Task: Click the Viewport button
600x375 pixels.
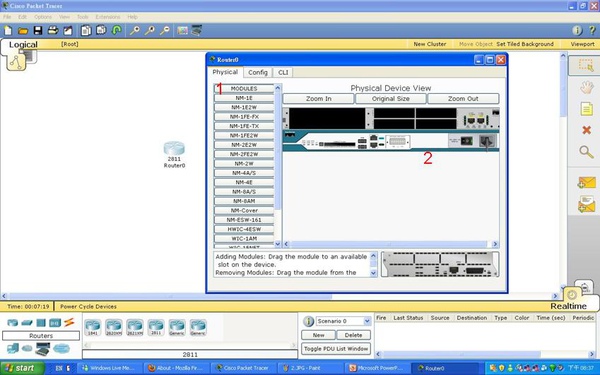Action: coord(582,44)
